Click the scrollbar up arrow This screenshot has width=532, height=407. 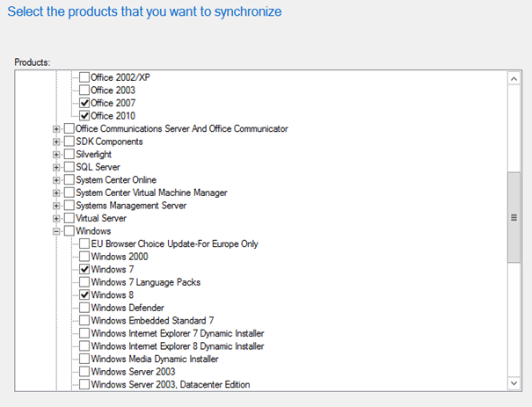click(x=514, y=79)
